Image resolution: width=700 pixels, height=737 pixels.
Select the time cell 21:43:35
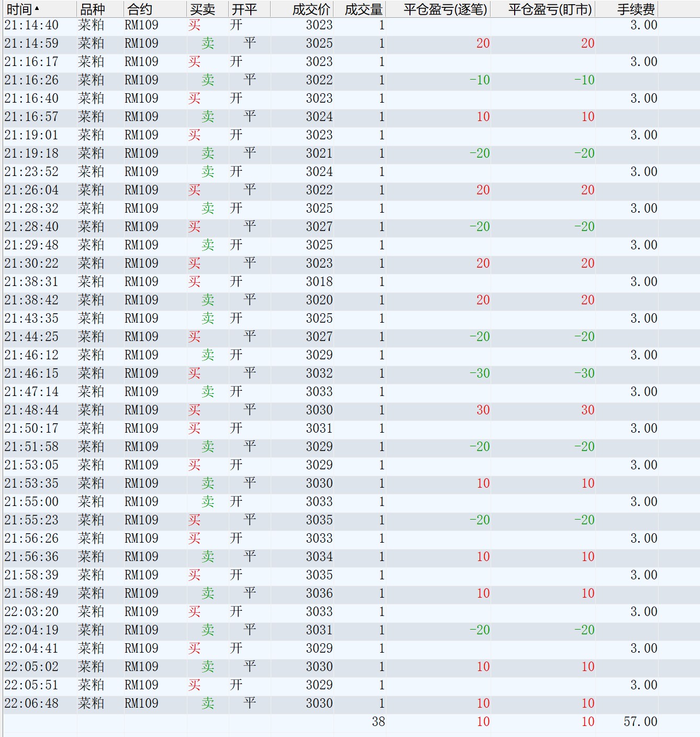pos(31,318)
